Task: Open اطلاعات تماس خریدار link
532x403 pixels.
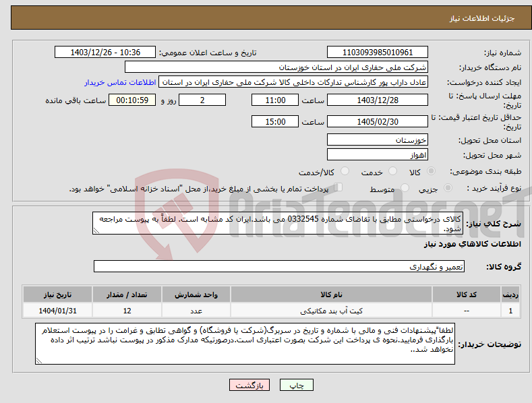Action: 120,82
